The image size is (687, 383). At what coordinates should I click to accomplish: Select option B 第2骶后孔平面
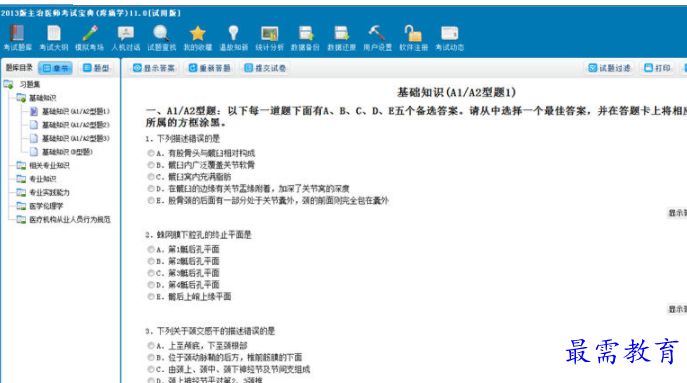point(151,261)
